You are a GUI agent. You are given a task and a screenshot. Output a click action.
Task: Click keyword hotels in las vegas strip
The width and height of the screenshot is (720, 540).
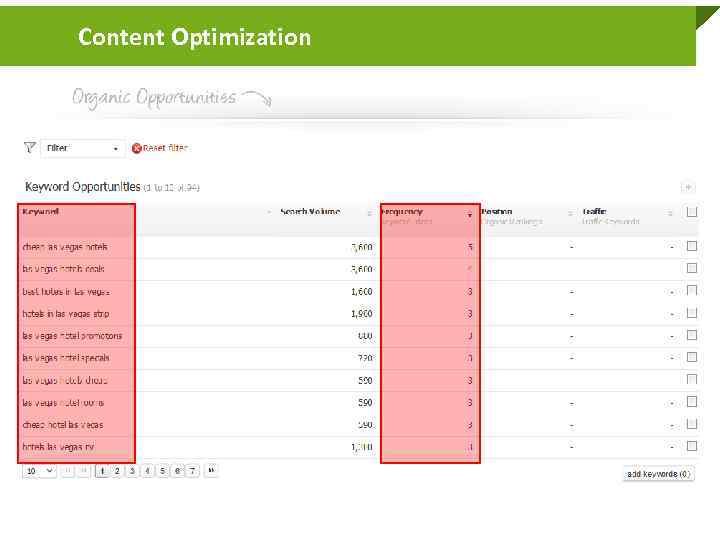click(x=66, y=314)
